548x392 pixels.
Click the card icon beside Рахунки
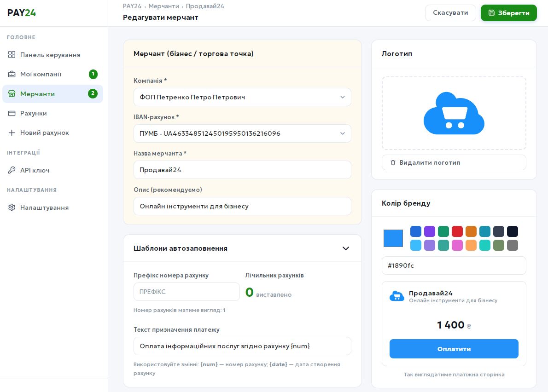[12, 113]
